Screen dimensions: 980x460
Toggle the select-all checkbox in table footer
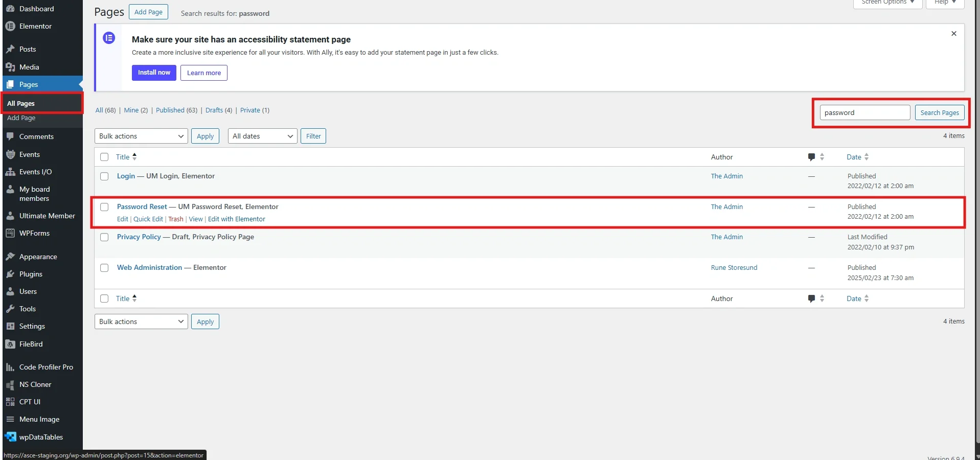click(x=104, y=298)
